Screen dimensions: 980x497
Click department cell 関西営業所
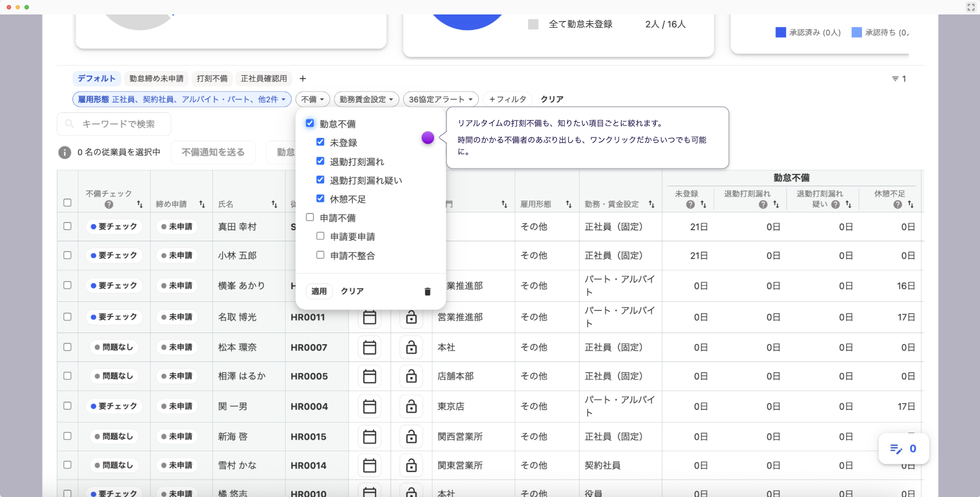[460, 436]
